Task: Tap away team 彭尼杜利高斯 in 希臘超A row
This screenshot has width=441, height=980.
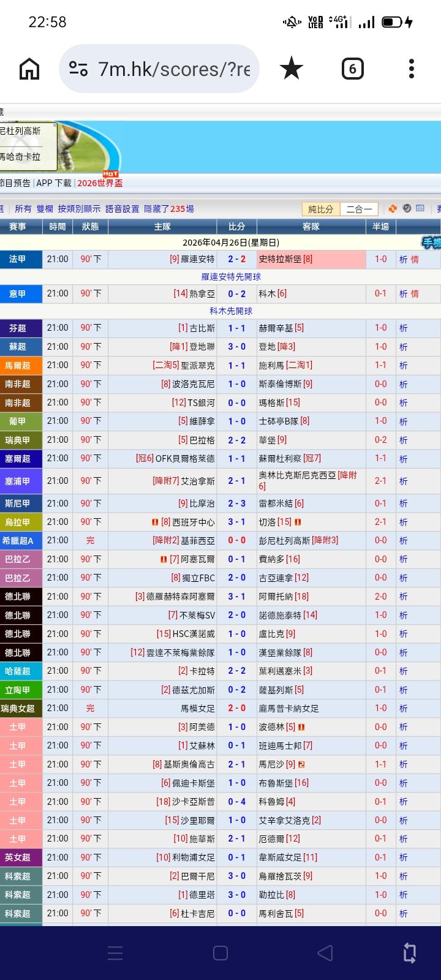Action: 285,541
